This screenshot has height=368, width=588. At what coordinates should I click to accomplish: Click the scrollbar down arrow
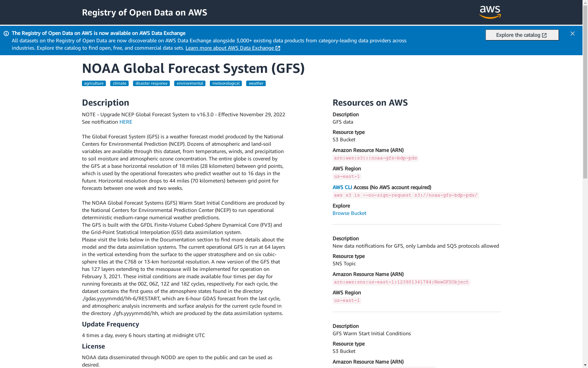tap(585, 365)
